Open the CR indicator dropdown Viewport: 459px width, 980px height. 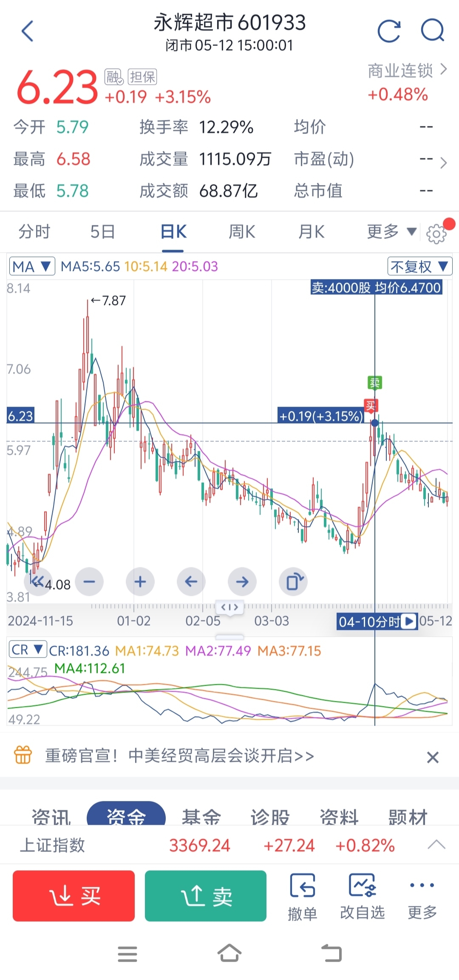tap(28, 650)
